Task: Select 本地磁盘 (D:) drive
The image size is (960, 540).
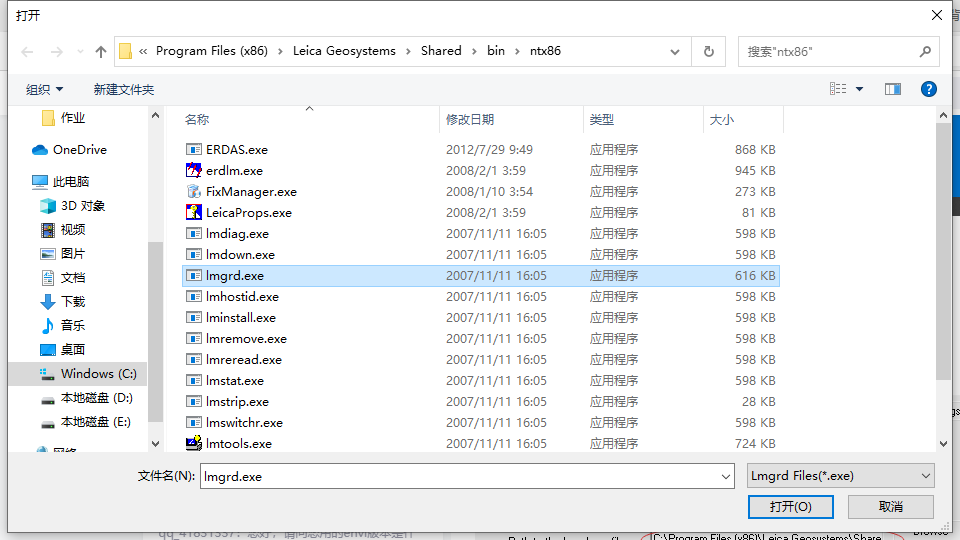Action: pyautogui.click(x=86, y=398)
